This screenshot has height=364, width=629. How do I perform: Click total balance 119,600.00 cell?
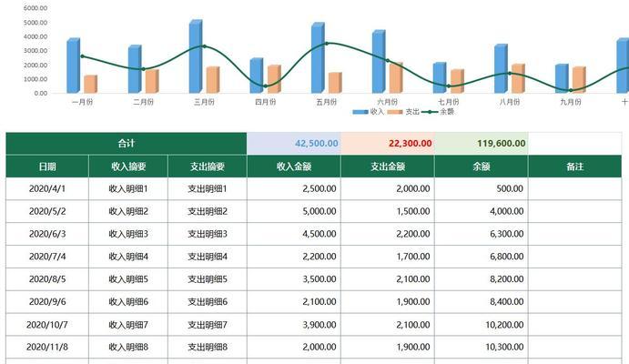(x=482, y=144)
